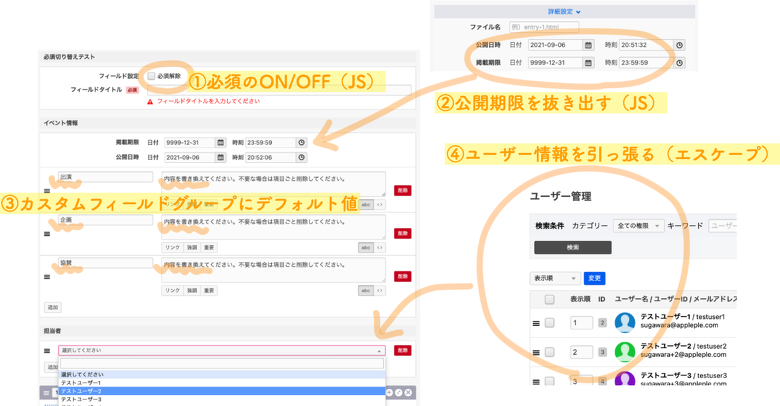Toggle the 必須解除 checkbox
Image resolution: width=780 pixels, height=406 pixels.
point(152,76)
